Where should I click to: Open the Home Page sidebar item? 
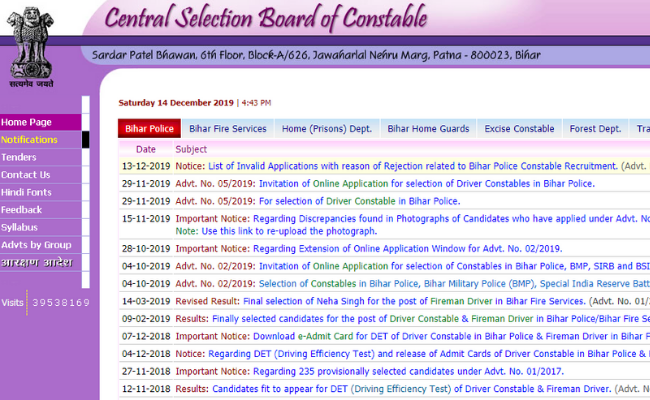[26, 122]
